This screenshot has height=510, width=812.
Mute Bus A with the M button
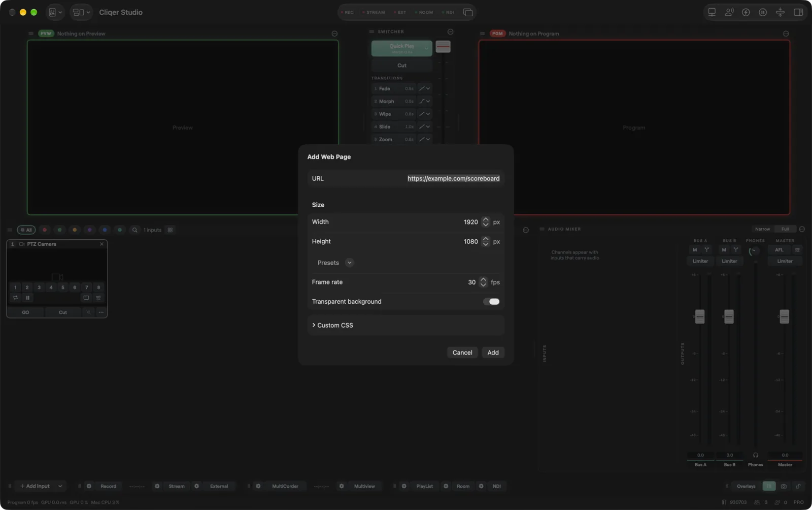click(695, 250)
